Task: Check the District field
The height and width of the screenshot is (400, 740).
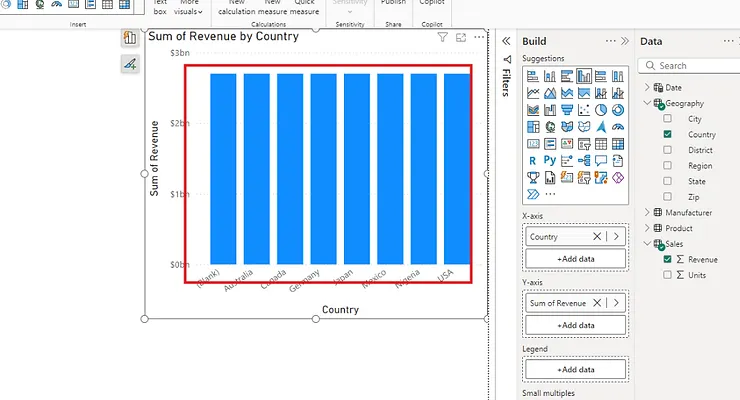Action: 667,150
